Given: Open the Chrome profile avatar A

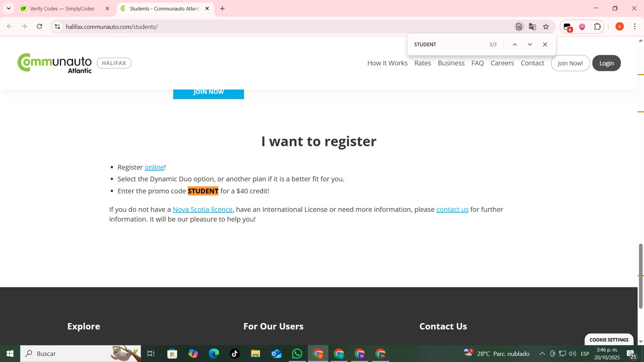Looking at the screenshot, I should coord(620,27).
